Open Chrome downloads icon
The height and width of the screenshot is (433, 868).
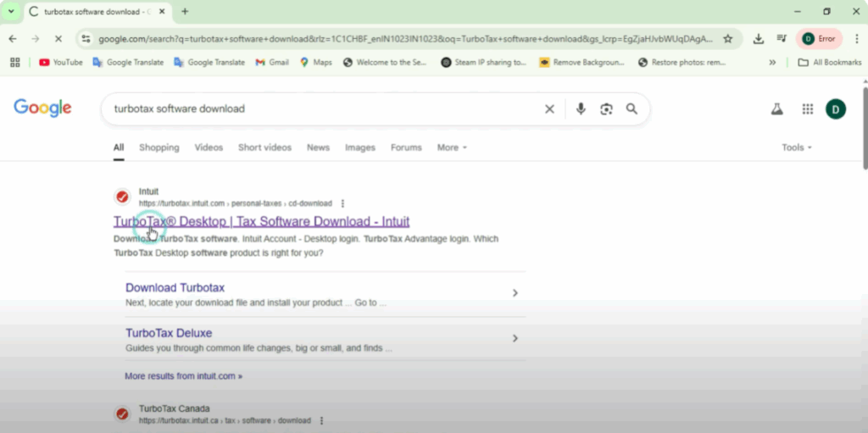pyautogui.click(x=759, y=39)
